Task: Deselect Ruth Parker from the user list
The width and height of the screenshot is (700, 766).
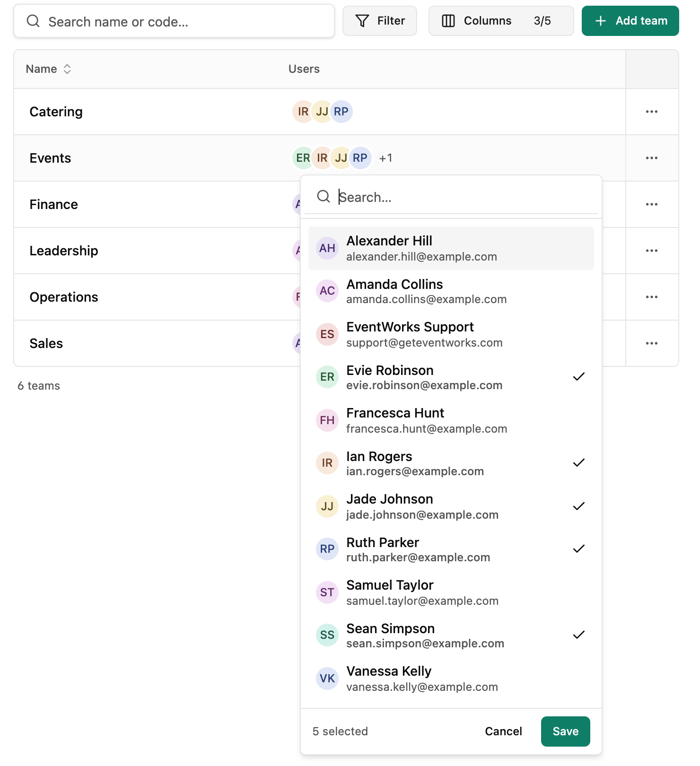Action: tap(451, 549)
